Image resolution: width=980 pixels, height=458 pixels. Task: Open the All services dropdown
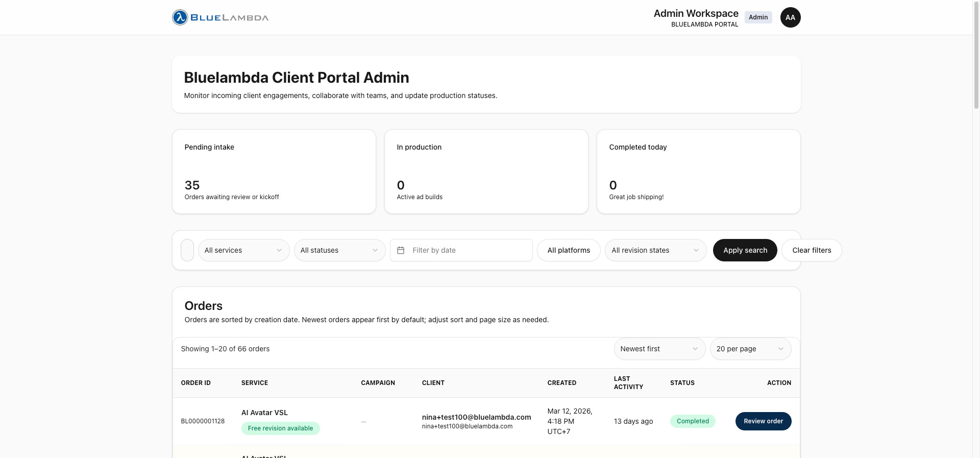[x=243, y=250]
